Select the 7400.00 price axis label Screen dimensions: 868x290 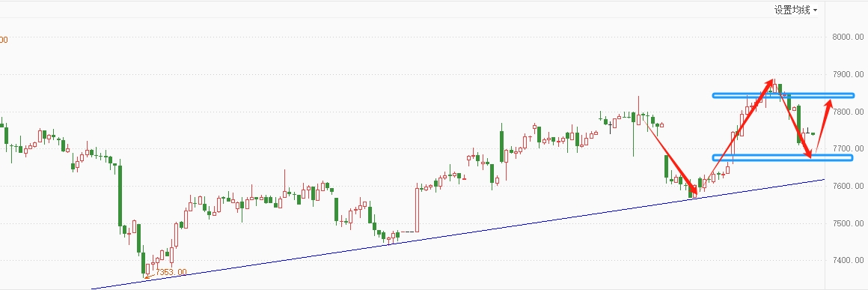[x=848, y=260]
